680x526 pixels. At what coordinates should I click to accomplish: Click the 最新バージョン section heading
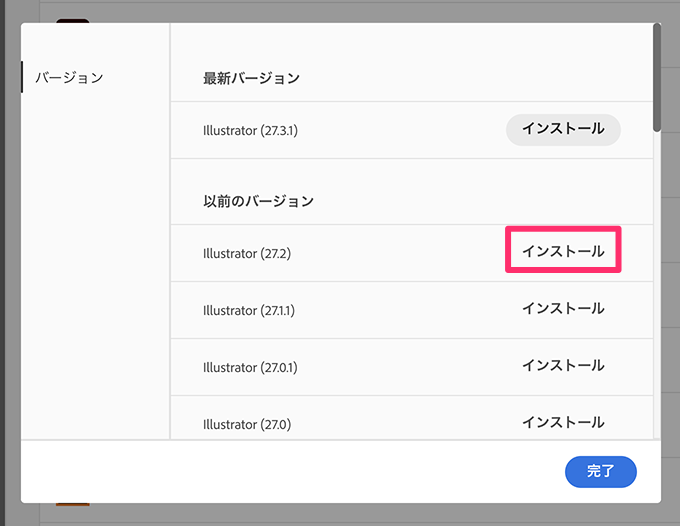pos(251,78)
